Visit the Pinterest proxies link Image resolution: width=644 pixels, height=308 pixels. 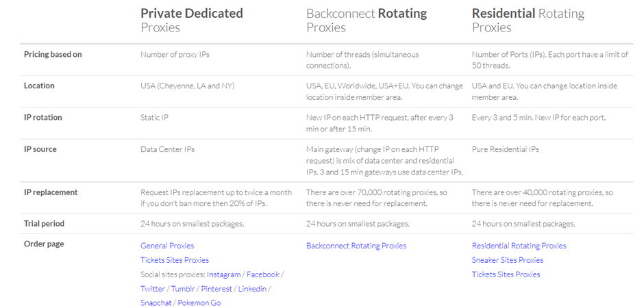(216, 289)
